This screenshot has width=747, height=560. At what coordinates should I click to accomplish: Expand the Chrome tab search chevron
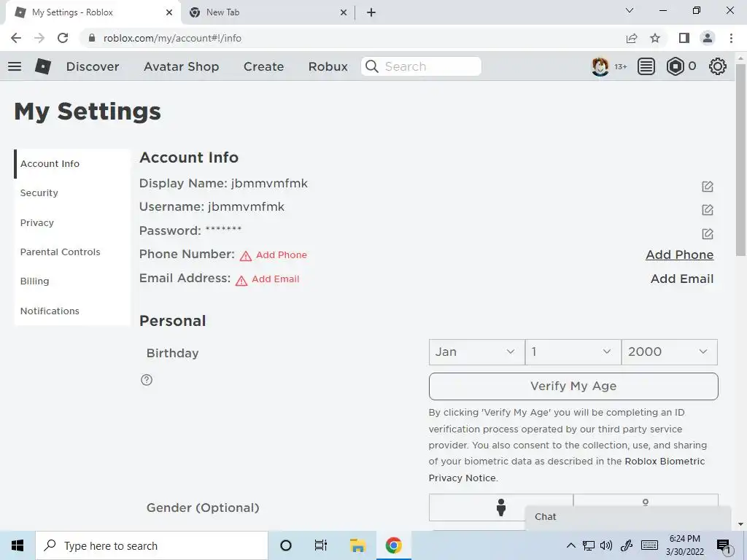coord(630,10)
